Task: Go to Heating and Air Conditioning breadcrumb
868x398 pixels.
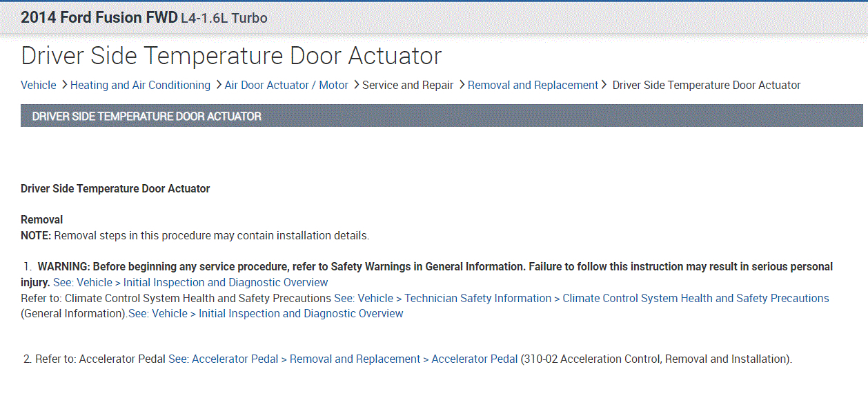Action: point(140,85)
